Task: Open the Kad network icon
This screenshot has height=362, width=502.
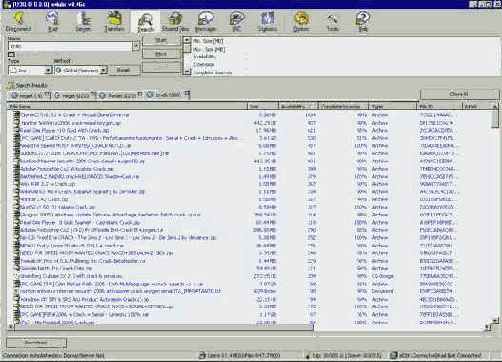Action: click(53, 21)
